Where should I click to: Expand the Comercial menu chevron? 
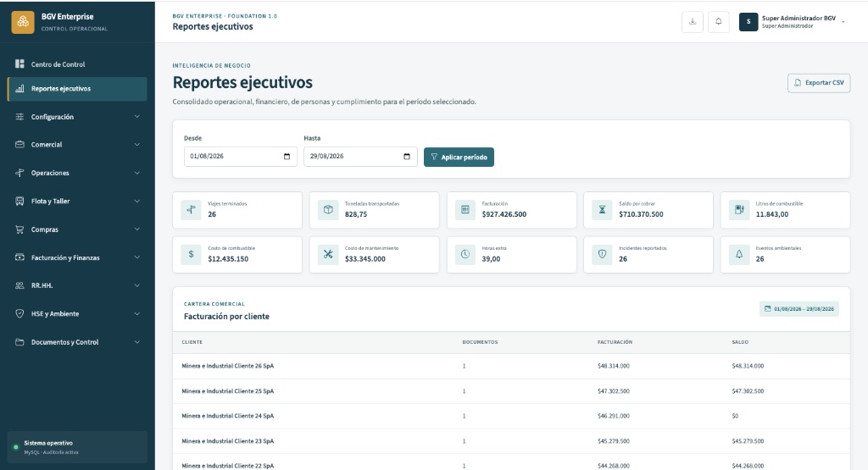tap(136, 144)
